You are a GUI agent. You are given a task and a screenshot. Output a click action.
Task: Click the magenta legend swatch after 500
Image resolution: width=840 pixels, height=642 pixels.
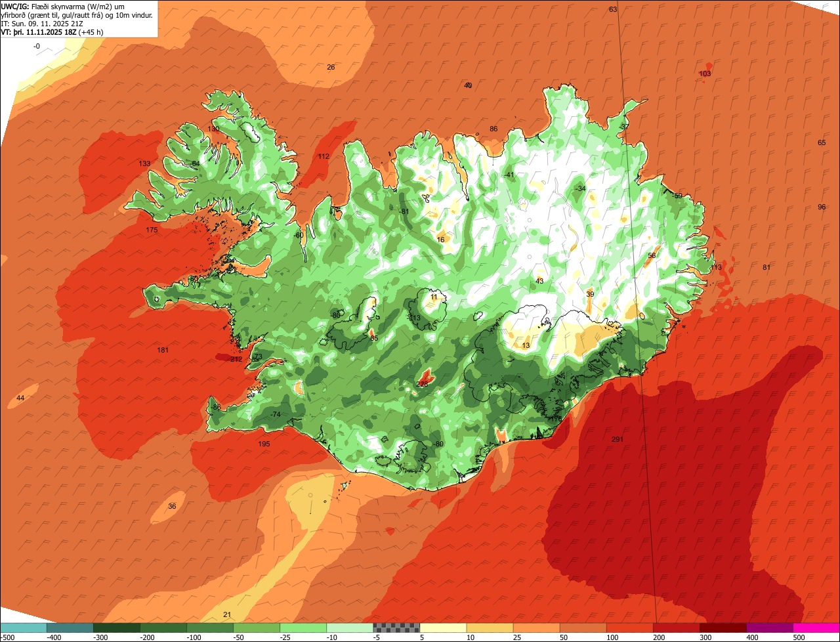coord(816,628)
